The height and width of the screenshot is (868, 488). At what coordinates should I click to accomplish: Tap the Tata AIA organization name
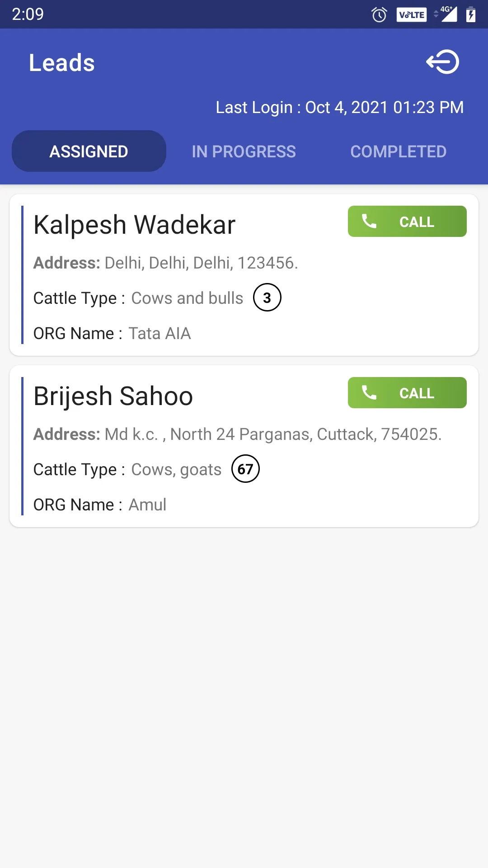click(160, 333)
